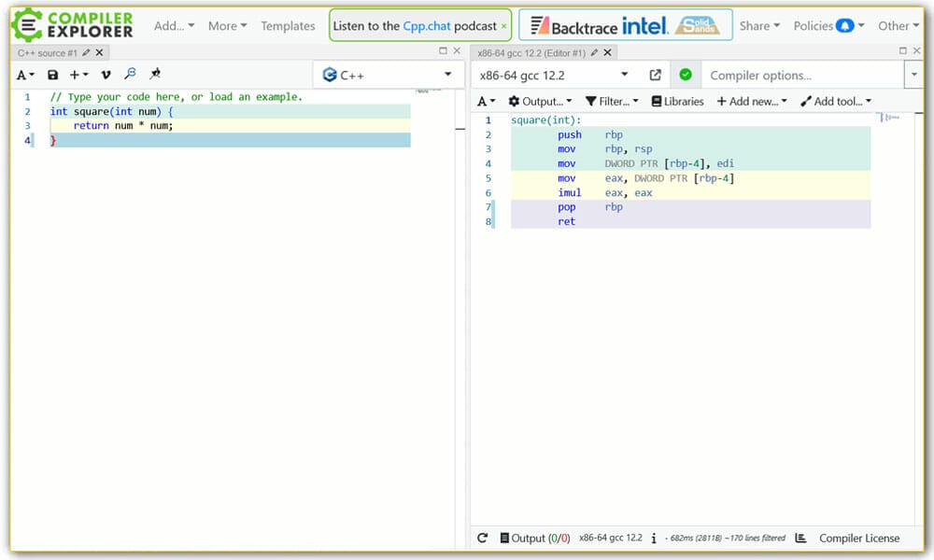Open the Templates menu
The width and height of the screenshot is (934, 560).
[x=288, y=25]
